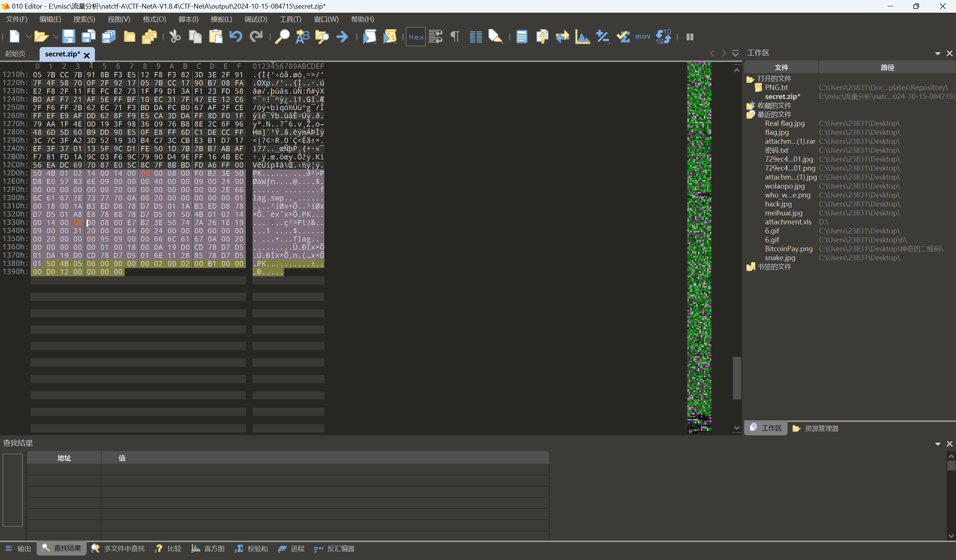956x560 pixels.
Task: Open the file tabs list dropdown
Action: pos(735,53)
